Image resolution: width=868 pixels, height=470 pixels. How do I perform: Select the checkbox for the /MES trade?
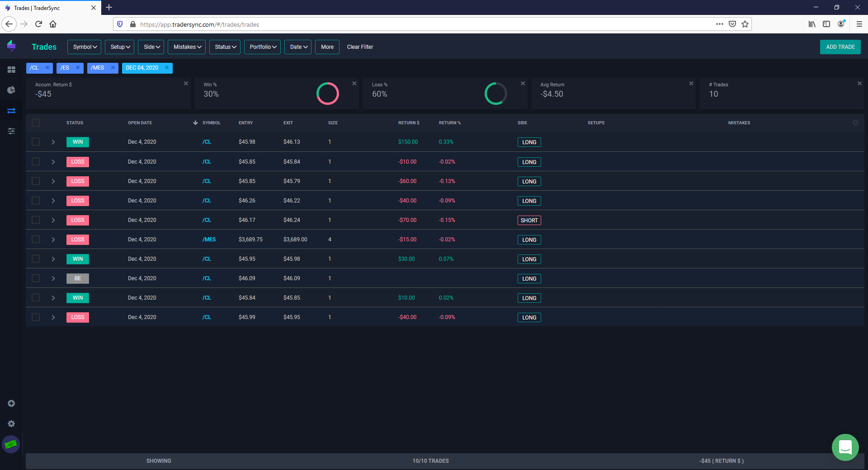[36, 240]
